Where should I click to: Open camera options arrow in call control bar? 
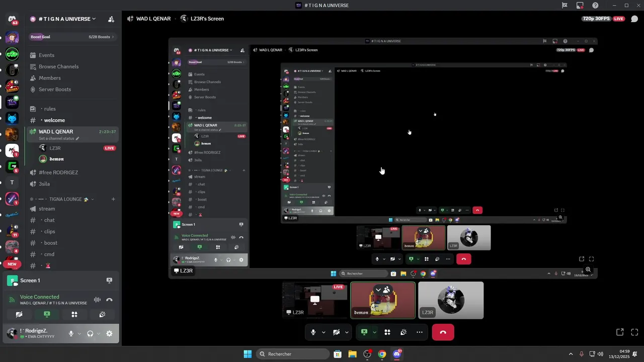click(x=346, y=332)
